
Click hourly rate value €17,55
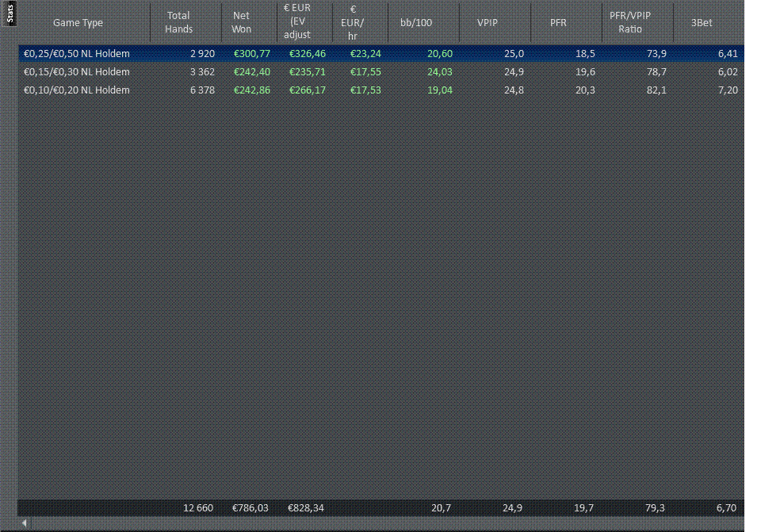coord(365,72)
